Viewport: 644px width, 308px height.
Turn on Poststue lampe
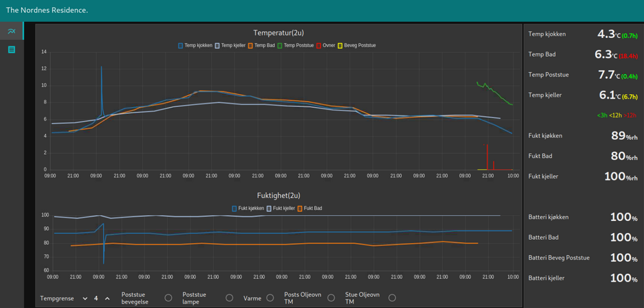[229, 298]
